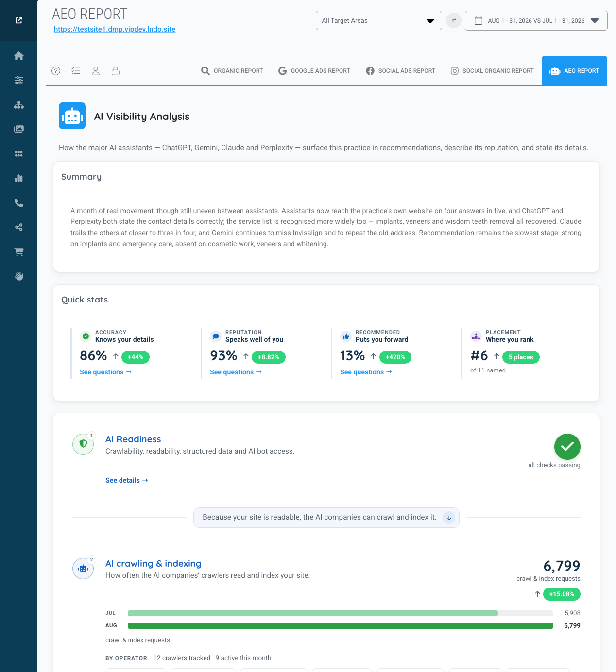The width and height of the screenshot is (616, 672).
Task: Click the padlock icon in toolbar
Action: 116,71
